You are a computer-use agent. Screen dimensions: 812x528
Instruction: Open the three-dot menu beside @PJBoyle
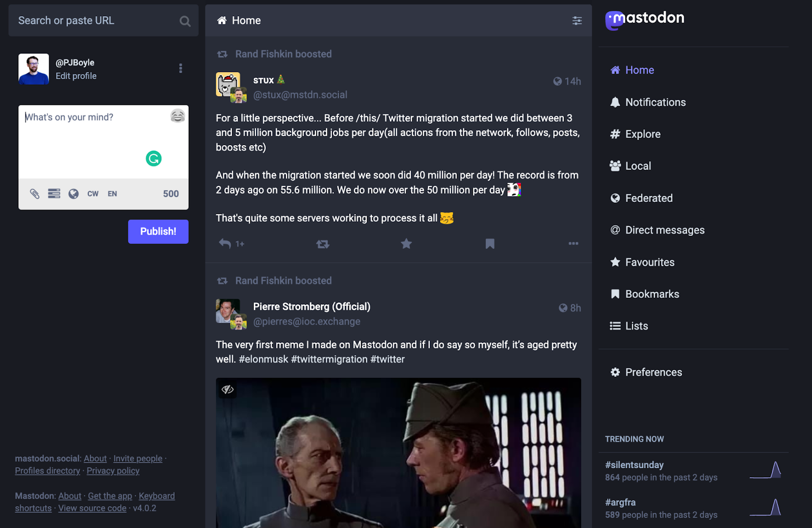pos(181,68)
